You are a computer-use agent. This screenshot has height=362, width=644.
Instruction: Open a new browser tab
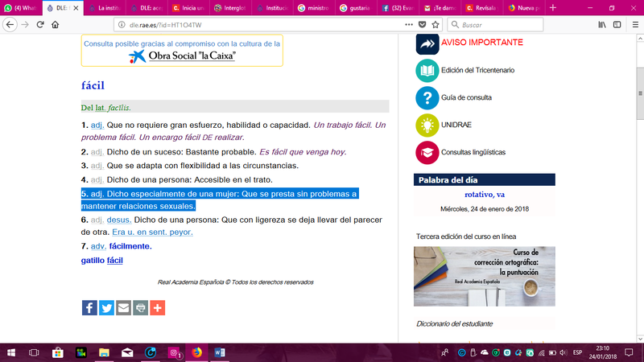pyautogui.click(x=552, y=8)
